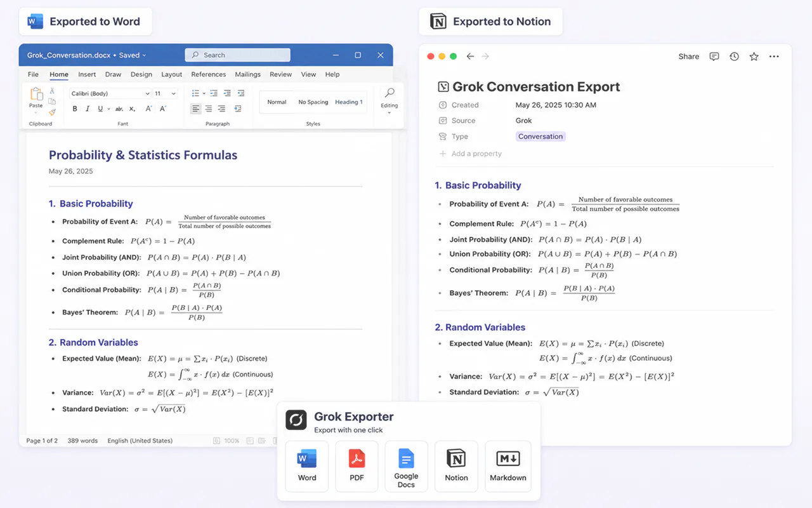812x508 pixels.
Task: Open the comments icon in Notion's top bar
Action: pyautogui.click(x=714, y=57)
